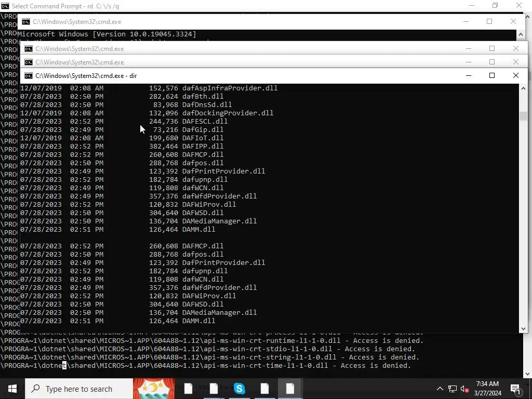This screenshot has width=532, height=399.
Task: Click the cmd icon in the 'cmd.exe - dir' title bar
Action: (x=29, y=75)
